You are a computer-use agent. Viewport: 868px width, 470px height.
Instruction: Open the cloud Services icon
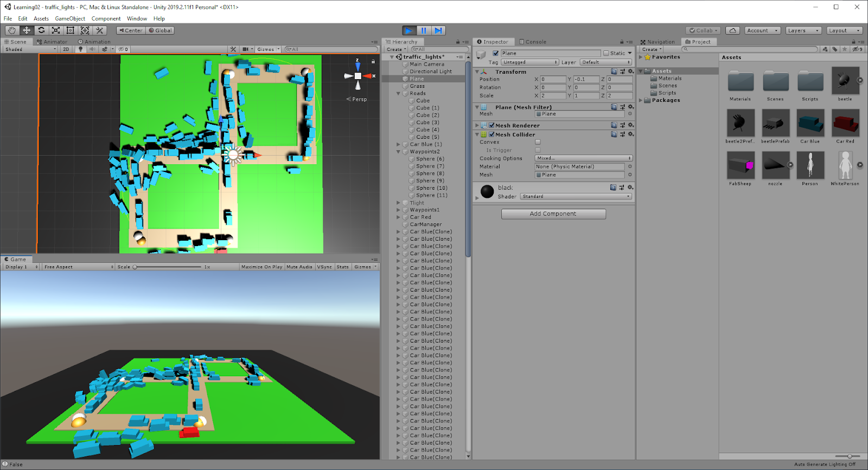pos(732,30)
